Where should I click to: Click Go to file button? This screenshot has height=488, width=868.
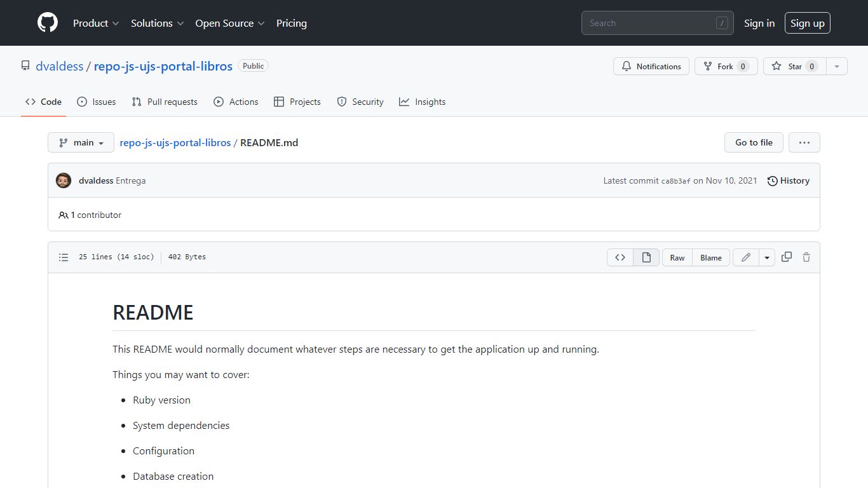click(x=754, y=142)
